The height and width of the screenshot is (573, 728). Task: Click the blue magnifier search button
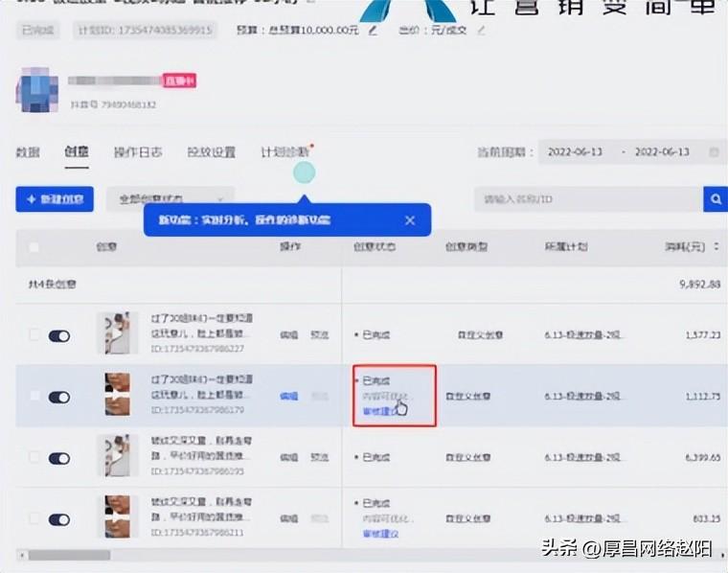[x=716, y=199]
